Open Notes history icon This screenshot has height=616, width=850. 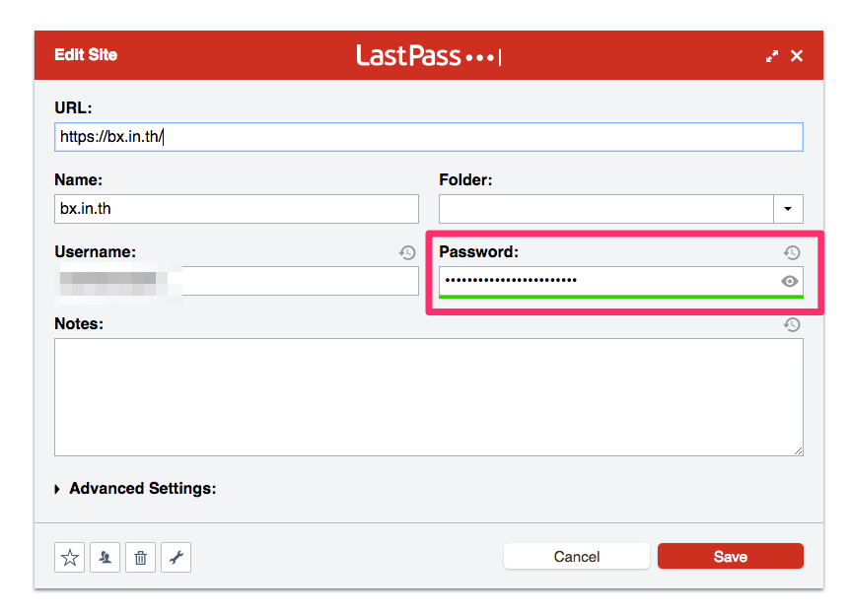coord(791,324)
